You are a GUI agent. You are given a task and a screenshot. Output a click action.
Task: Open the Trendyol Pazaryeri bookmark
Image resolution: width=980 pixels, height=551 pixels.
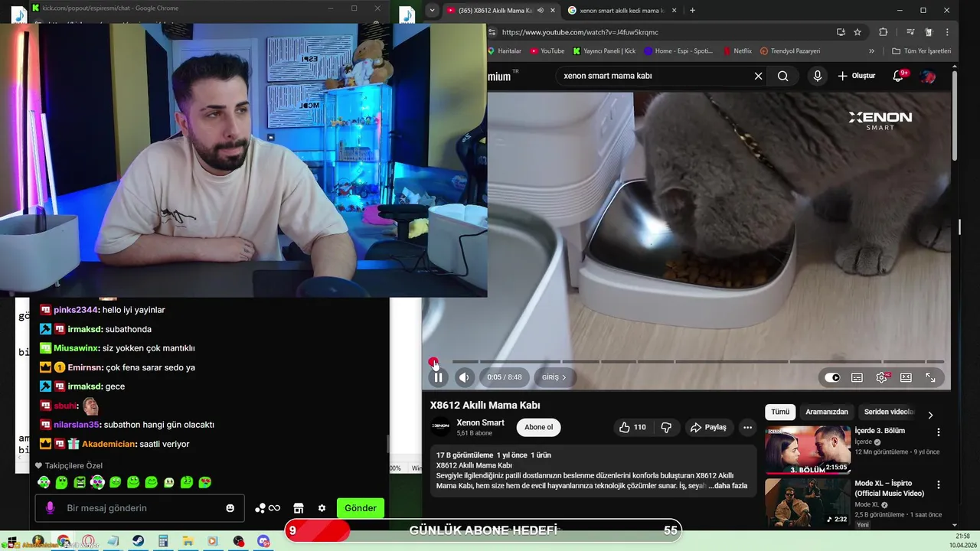[790, 51]
